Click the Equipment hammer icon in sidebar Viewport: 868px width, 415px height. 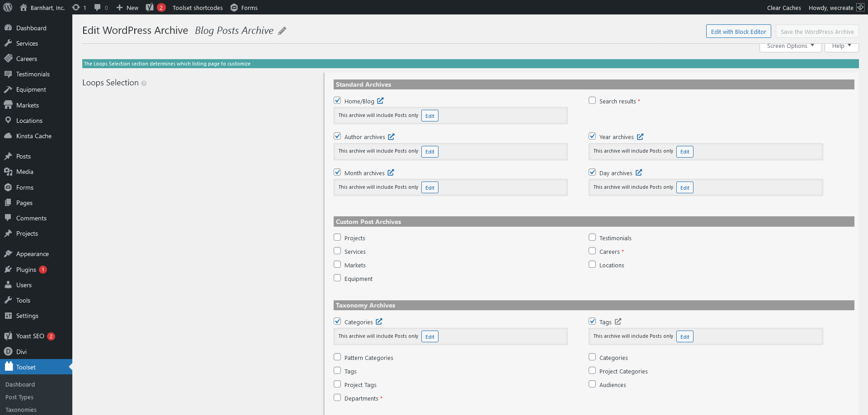8,89
